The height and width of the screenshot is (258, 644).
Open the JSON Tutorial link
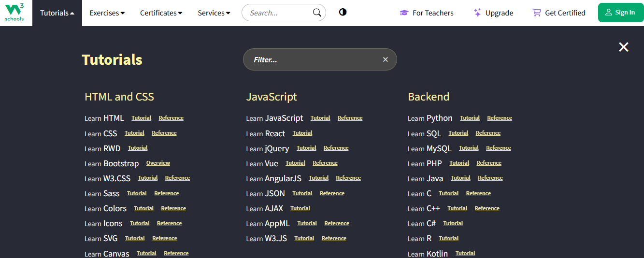click(302, 193)
